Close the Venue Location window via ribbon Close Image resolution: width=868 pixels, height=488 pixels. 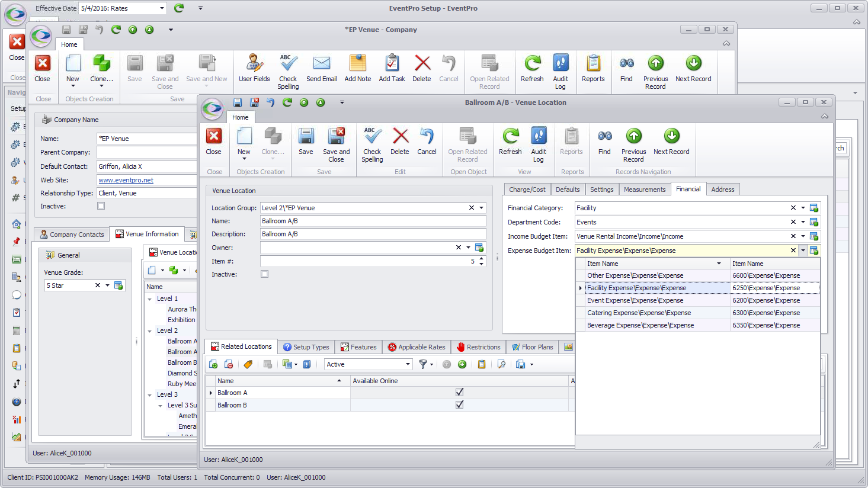tap(213, 142)
